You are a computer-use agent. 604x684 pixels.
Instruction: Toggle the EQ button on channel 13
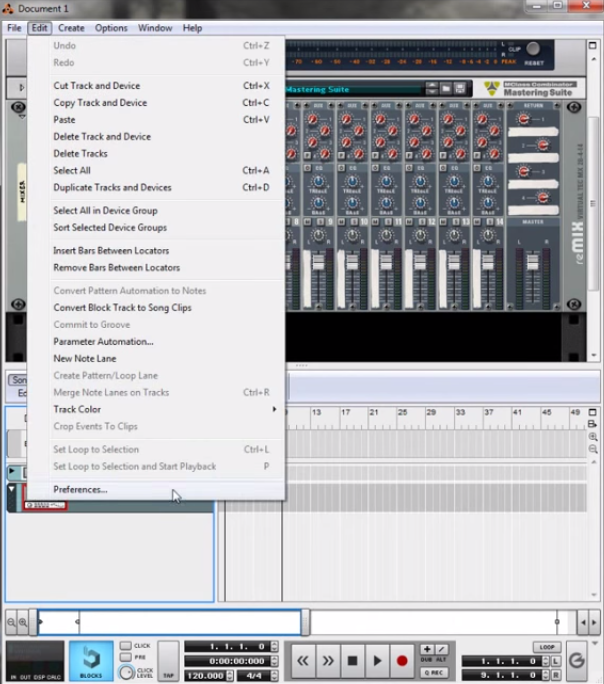[443, 168]
